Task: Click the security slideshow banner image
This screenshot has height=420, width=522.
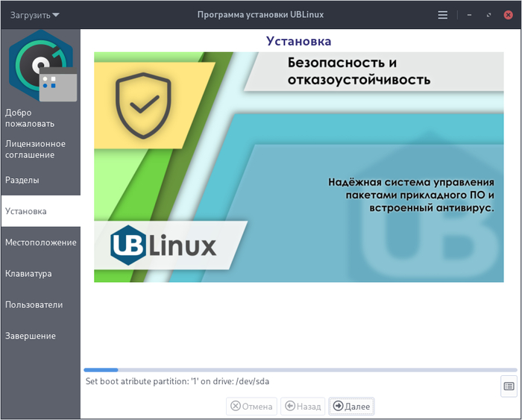Action: click(x=298, y=167)
